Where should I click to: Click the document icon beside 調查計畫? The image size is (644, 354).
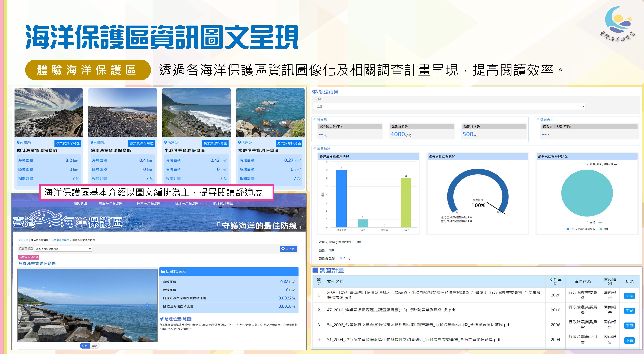(315, 270)
